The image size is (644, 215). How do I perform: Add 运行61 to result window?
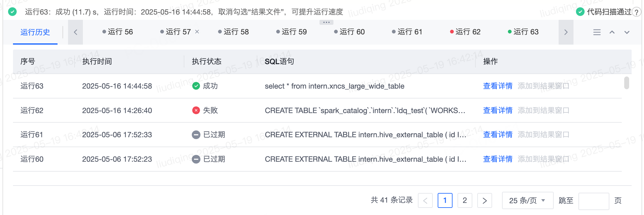(x=543, y=134)
